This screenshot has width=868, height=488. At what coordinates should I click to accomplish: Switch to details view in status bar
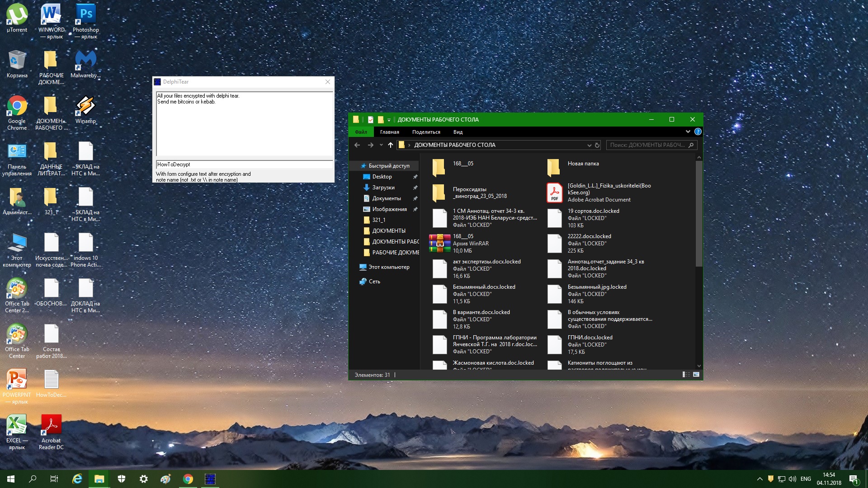pos(686,375)
